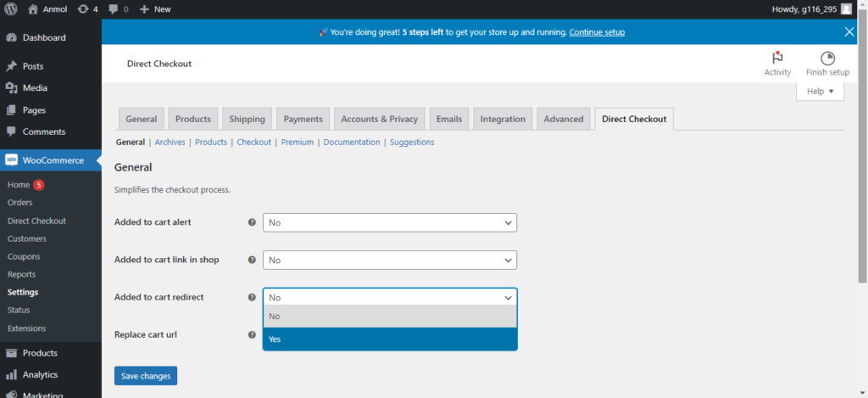Click the red Home notification badge 5
Image resolution: width=868 pixels, height=398 pixels.
pos(38,185)
